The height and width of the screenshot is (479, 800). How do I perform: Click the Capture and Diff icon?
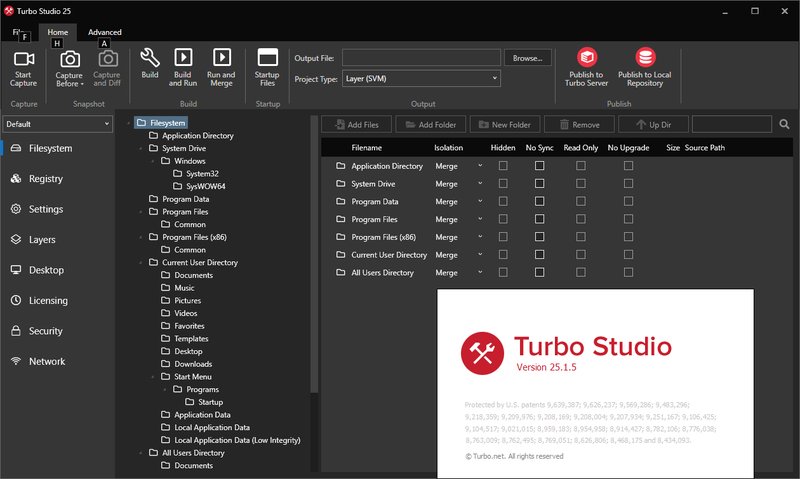108,59
